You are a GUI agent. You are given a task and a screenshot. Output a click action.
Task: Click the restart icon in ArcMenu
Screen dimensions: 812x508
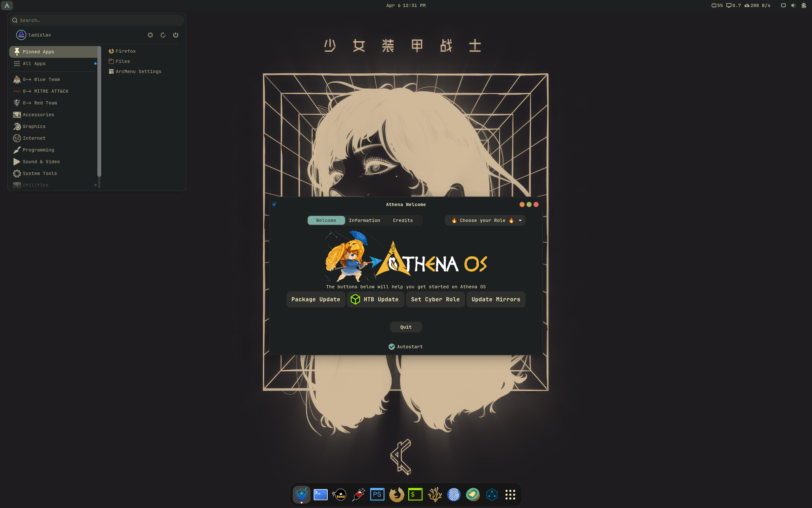163,35
